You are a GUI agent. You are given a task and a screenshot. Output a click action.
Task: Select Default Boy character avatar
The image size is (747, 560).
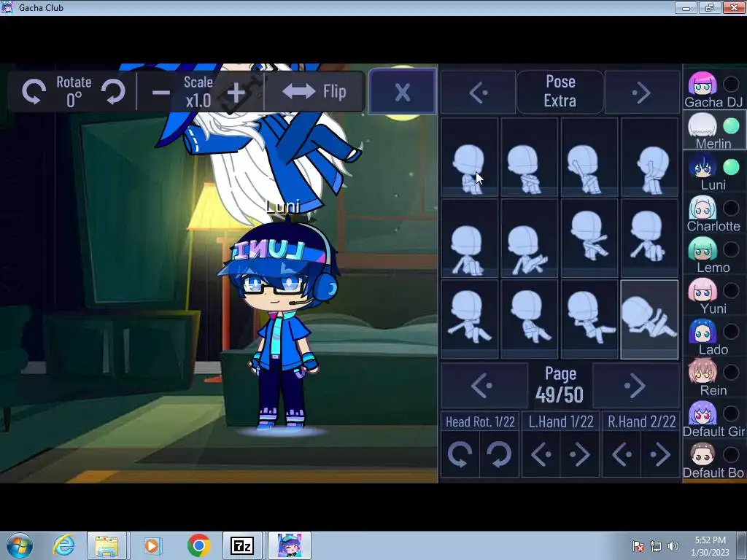(703, 455)
